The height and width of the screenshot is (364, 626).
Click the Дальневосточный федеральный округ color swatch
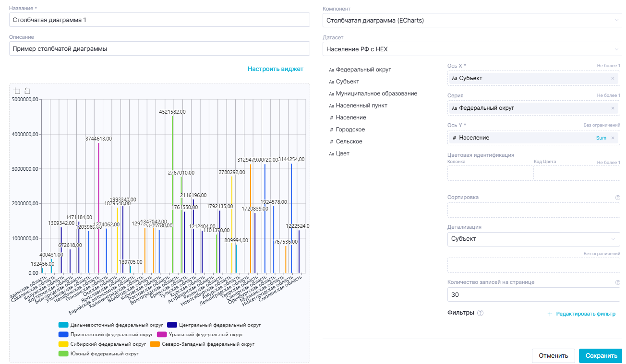click(63, 325)
